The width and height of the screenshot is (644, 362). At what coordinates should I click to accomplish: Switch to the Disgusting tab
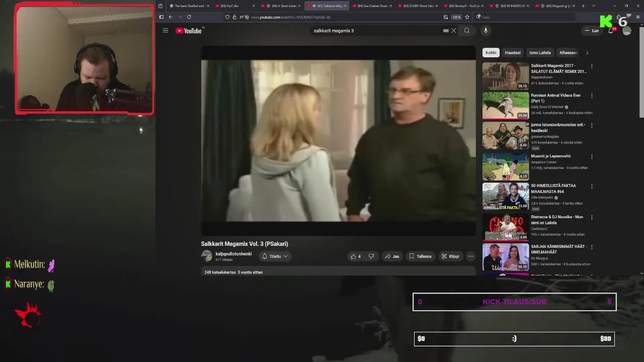pos(555,6)
